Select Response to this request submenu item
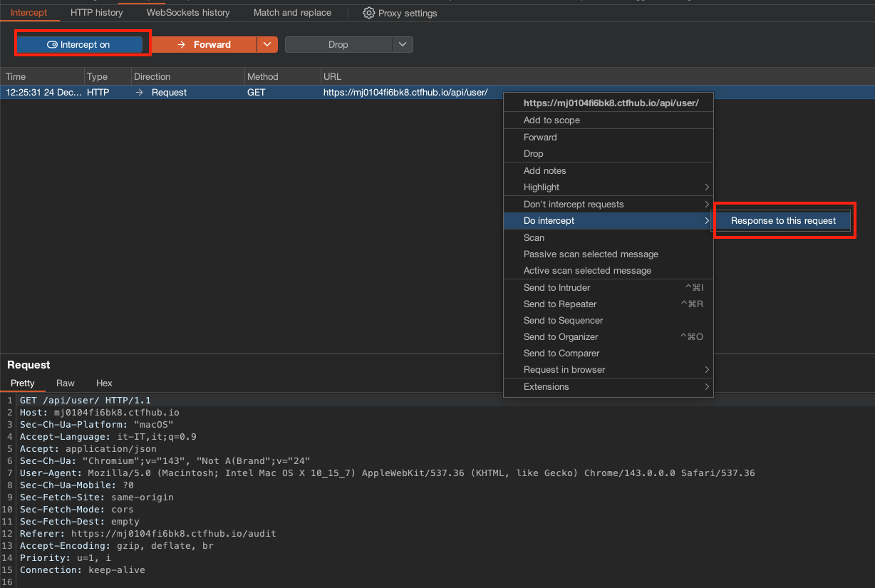Screen dimensions: 875x588 click(783, 221)
